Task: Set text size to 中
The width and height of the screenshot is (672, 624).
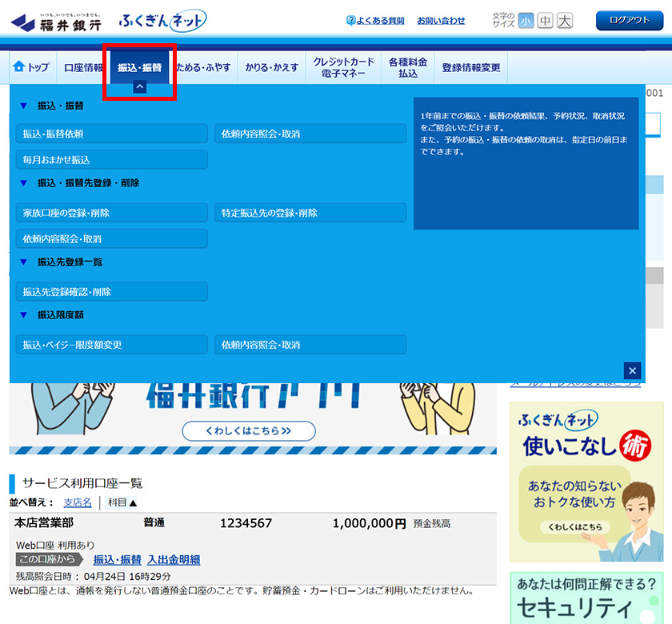Action: point(545,20)
